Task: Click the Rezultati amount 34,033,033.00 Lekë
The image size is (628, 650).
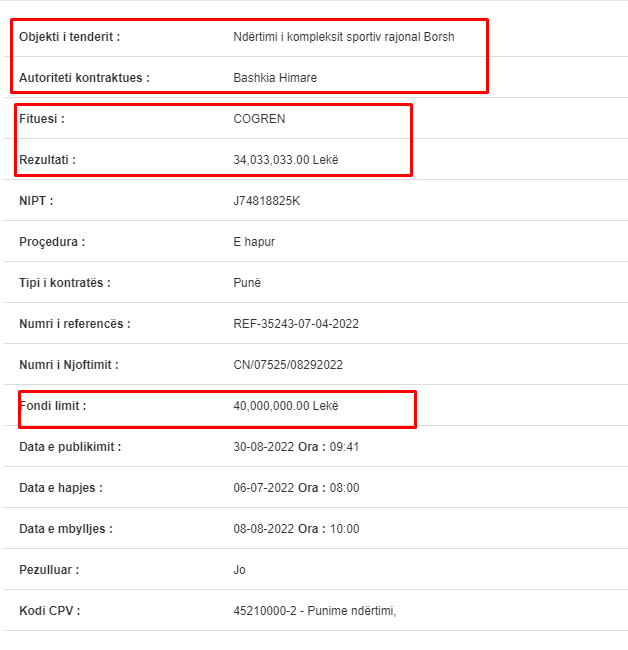Action: pyautogui.click(x=286, y=160)
